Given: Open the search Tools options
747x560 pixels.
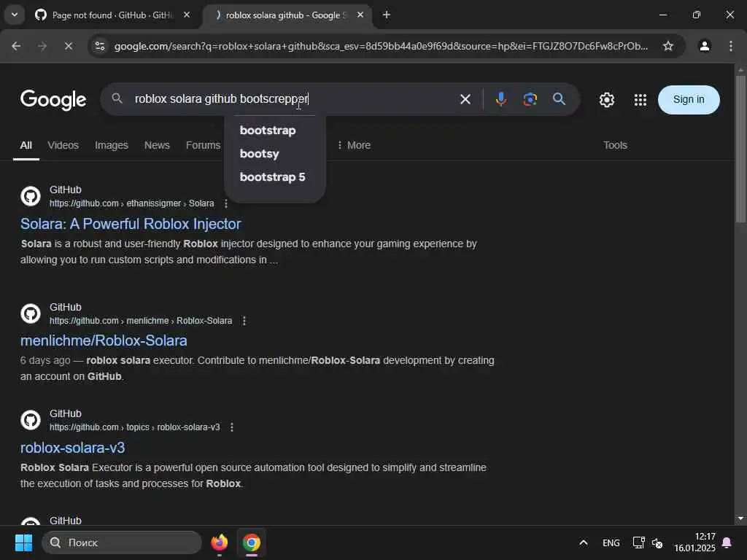Looking at the screenshot, I should pos(615,145).
